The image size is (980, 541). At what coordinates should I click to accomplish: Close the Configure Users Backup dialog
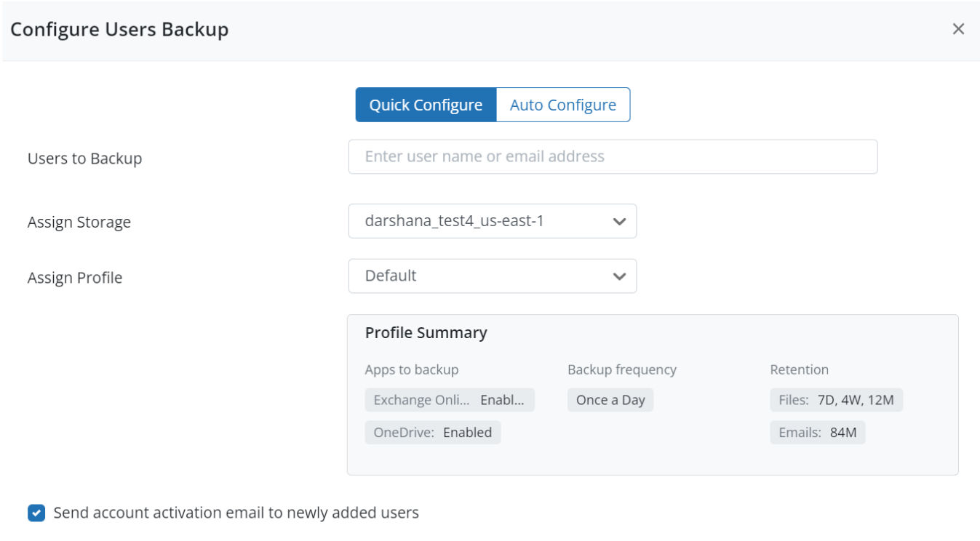958,29
